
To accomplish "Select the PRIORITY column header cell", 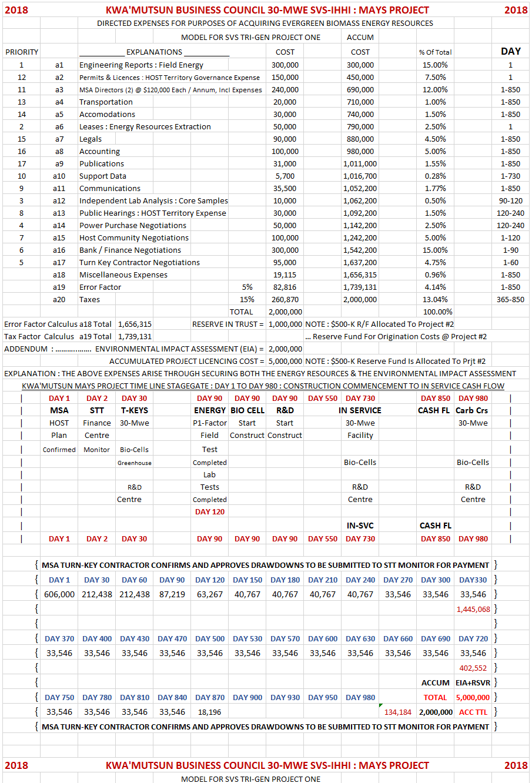I will click(22, 52).
